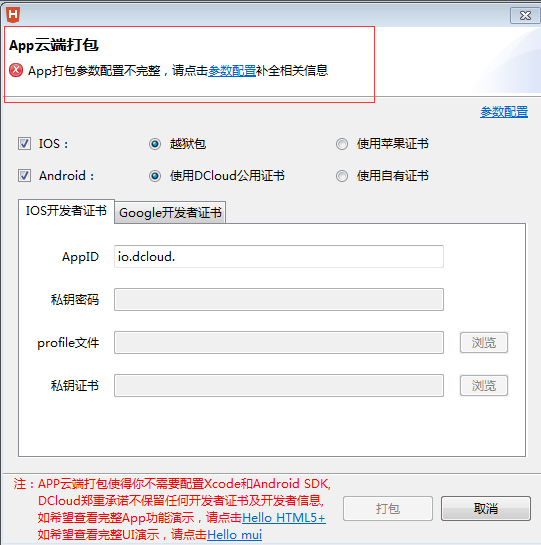Click 浏览 button for profile文件
The width and height of the screenshot is (541, 545).
pyautogui.click(x=484, y=343)
